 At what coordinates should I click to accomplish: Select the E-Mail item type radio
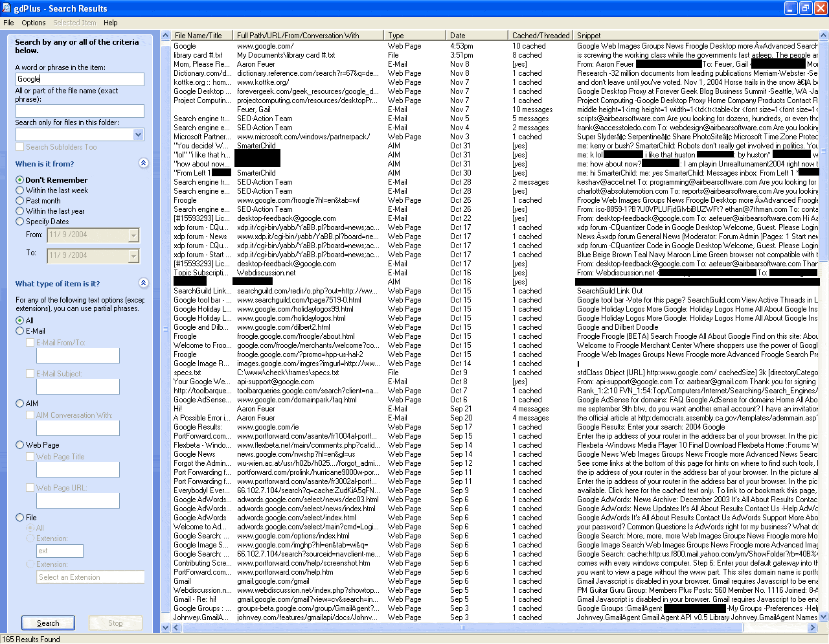(19, 331)
